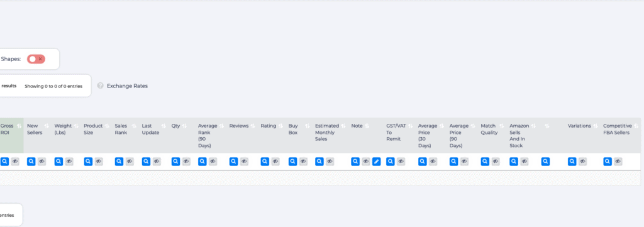Hide the Qty column
644x227 pixels.
coord(186,162)
